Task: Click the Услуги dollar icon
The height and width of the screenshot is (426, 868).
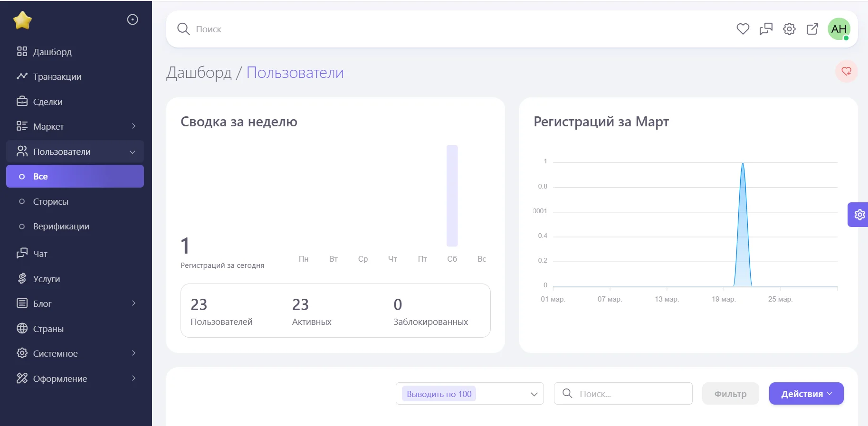Action: point(22,278)
